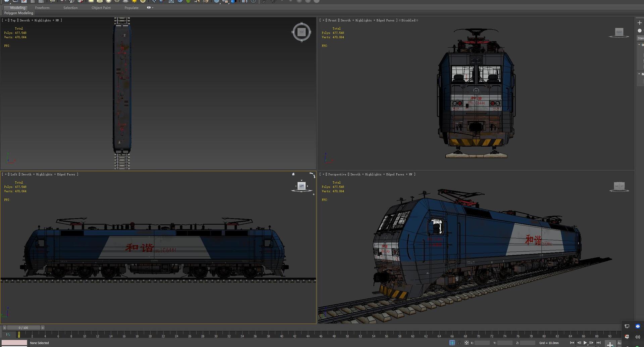The height and width of the screenshot is (347, 644).
Task: Click the yellow sun icon in top toolbar
Action: pyautogui.click(x=134, y=1)
